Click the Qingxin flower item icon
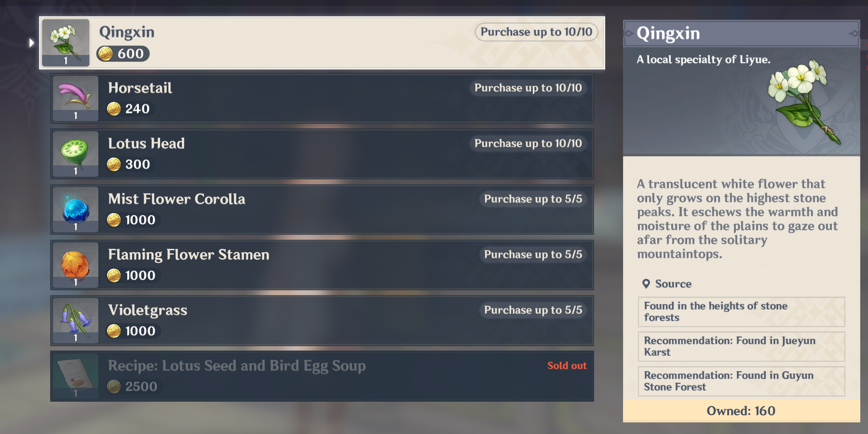Viewport: 868px width, 434px height. [x=66, y=40]
